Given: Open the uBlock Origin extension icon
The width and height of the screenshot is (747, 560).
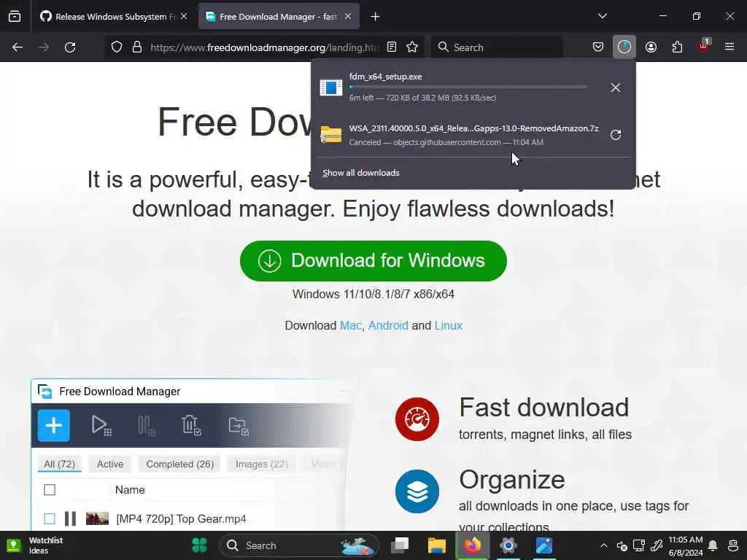Looking at the screenshot, I should pos(703,46).
